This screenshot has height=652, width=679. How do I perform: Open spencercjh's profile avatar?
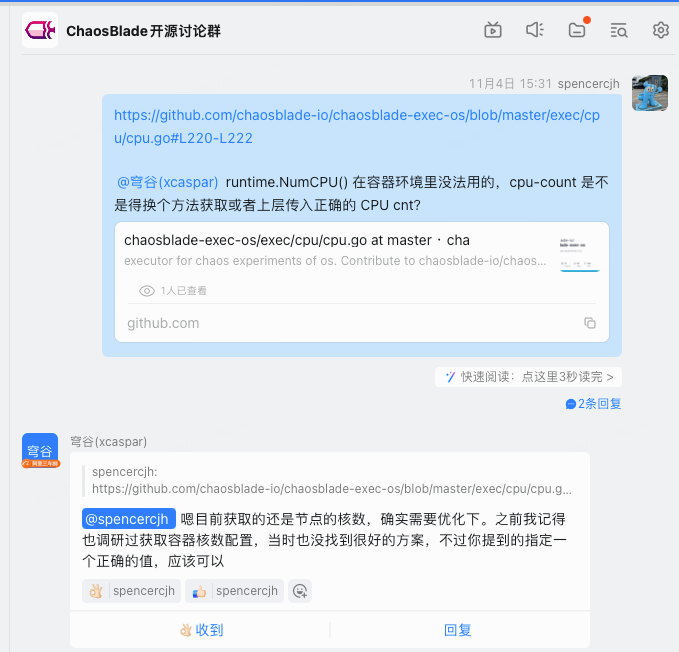pos(649,93)
